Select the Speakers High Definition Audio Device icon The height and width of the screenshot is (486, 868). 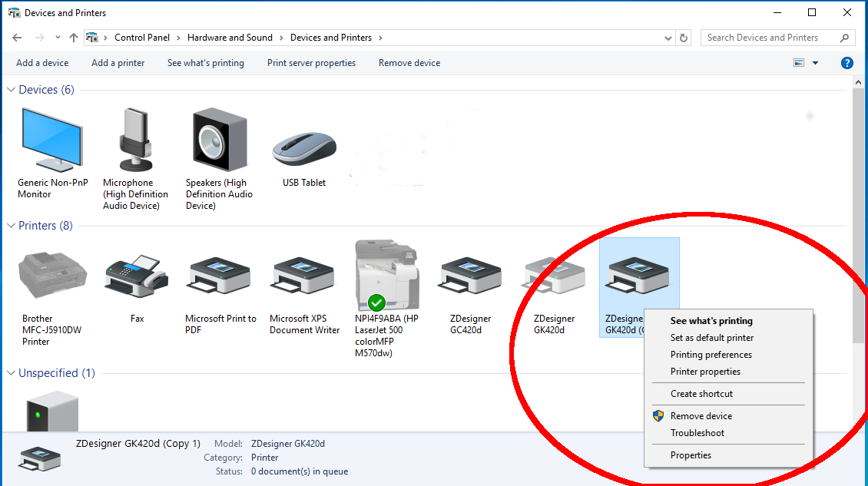[x=219, y=140]
